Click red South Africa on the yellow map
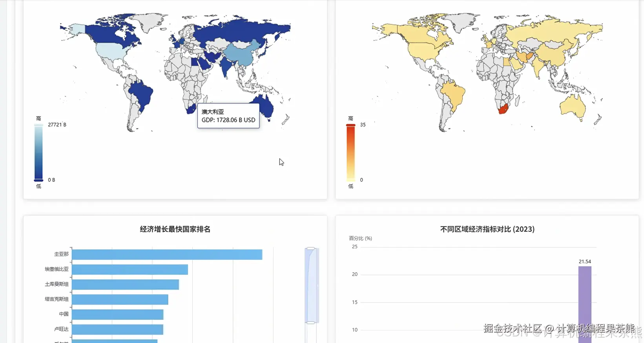The height and width of the screenshot is (343, 644). 503,109
